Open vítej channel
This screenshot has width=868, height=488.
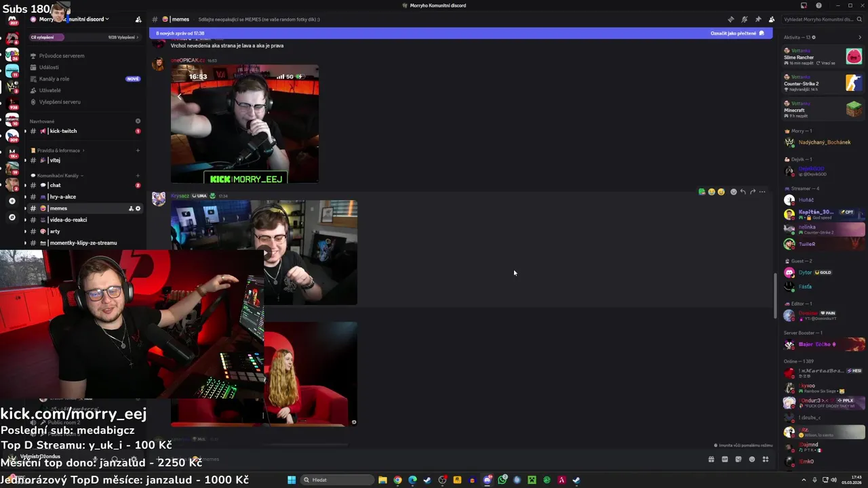(x=85, y=160)
